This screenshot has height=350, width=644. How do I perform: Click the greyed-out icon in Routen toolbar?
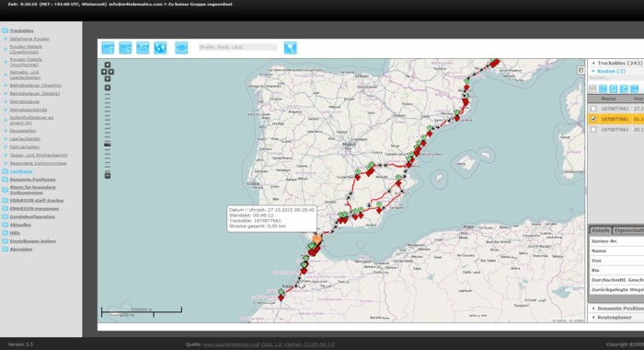pyautogui.click(x=592, y=88)
